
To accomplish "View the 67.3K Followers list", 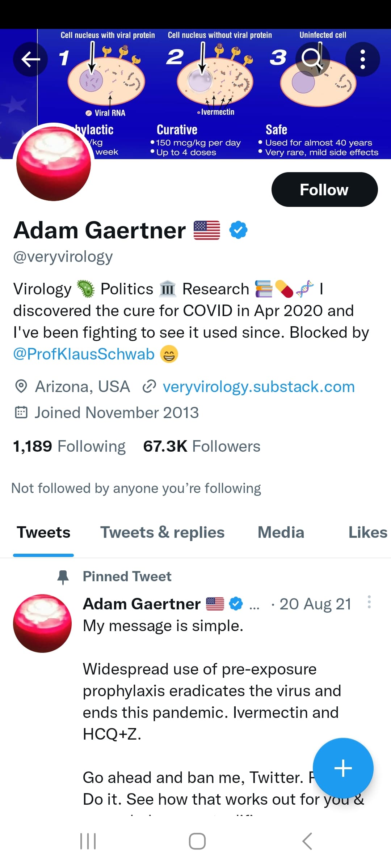I will tap(202, 446).
